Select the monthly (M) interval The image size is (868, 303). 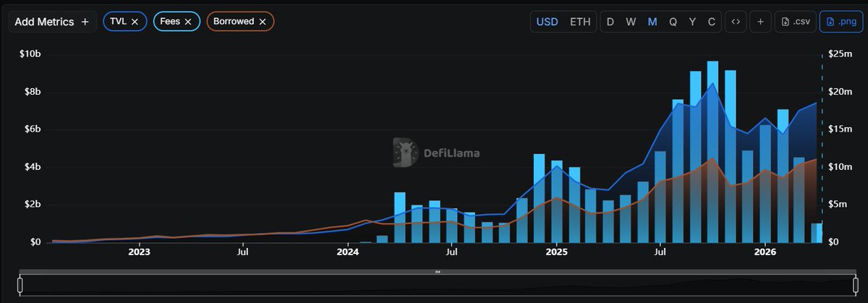(652, 22)
